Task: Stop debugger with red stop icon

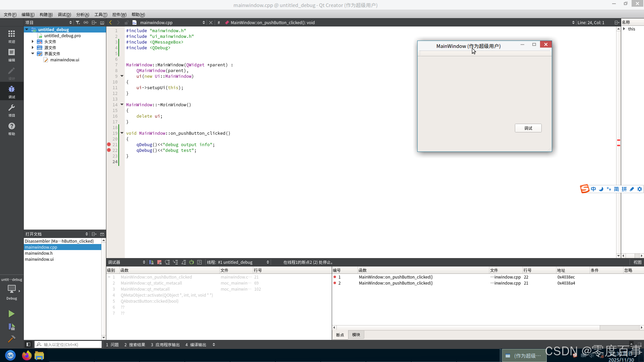Action: pos(159,262)
